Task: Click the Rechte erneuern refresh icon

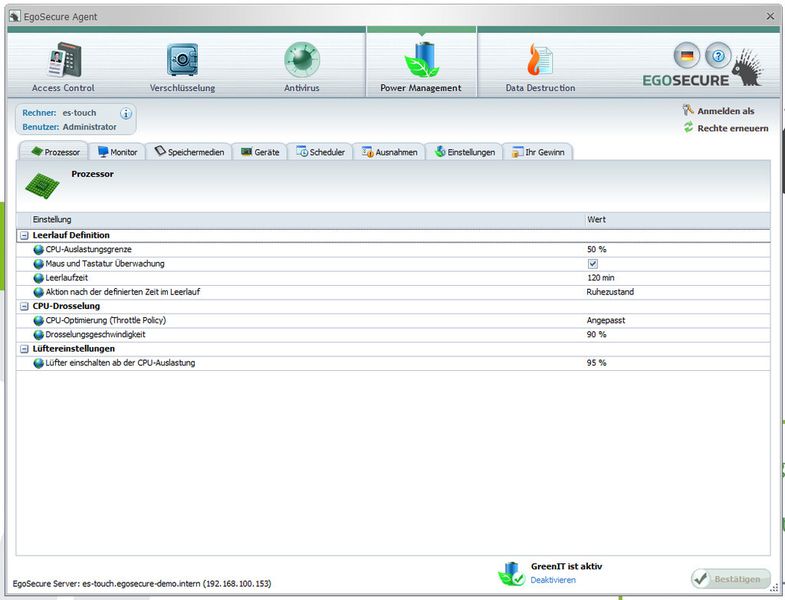Action: click(x=688, y=127)
